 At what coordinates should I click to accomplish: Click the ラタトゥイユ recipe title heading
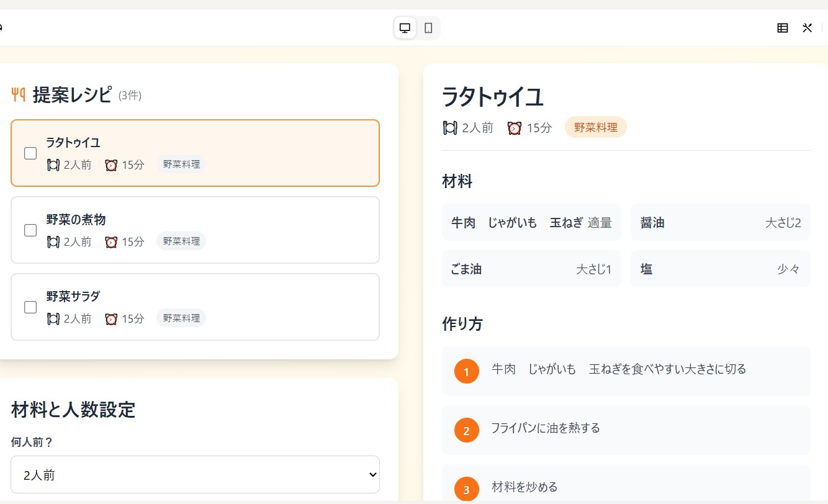click(x=492, y=97)
